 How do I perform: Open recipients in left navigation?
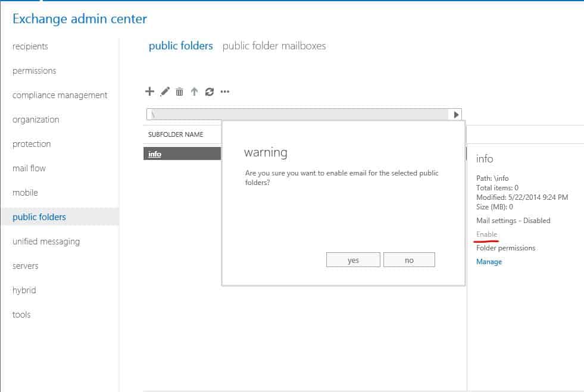(30, 46)
